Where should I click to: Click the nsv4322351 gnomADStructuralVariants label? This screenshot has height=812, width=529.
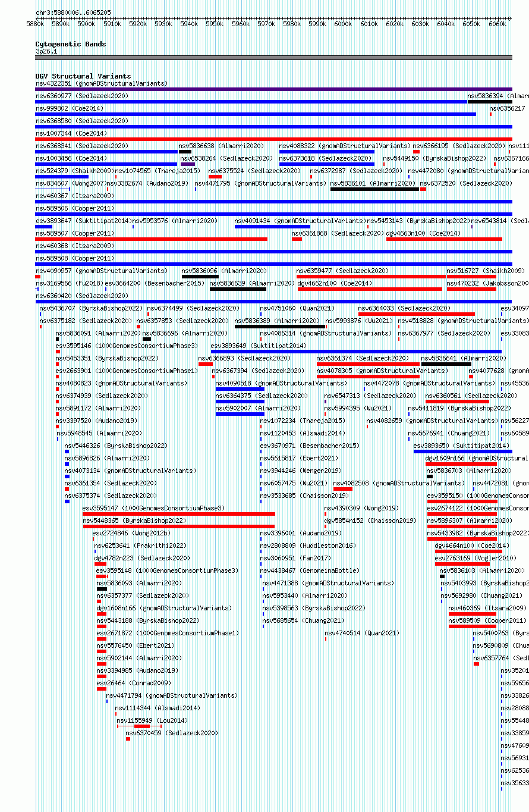pos(102,84)
